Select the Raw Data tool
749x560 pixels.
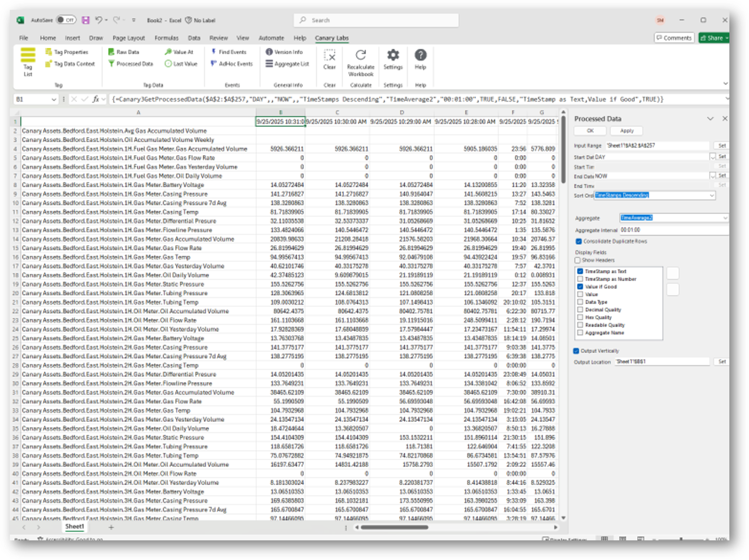tap(124, 52)
